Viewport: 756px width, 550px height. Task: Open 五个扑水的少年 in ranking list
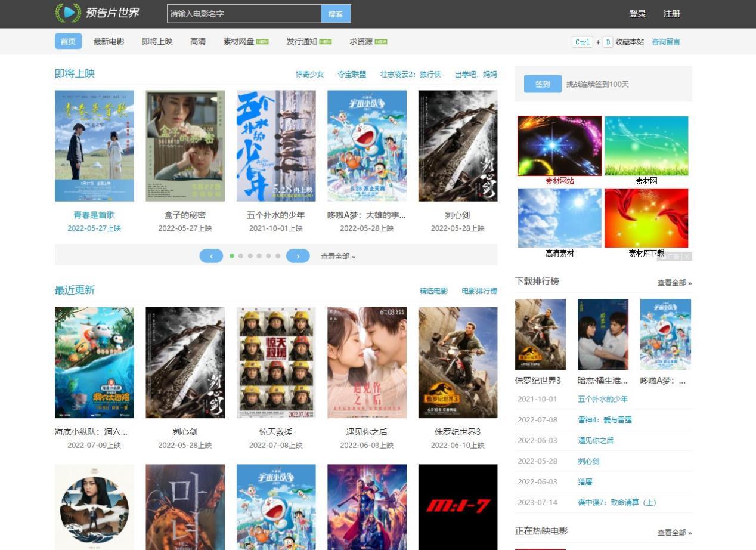[602, 399]
